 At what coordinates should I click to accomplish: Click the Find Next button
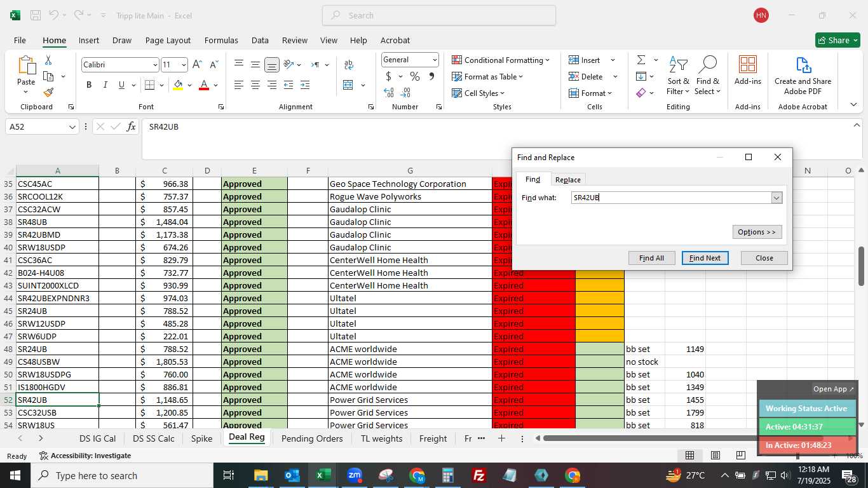(705, 258)
